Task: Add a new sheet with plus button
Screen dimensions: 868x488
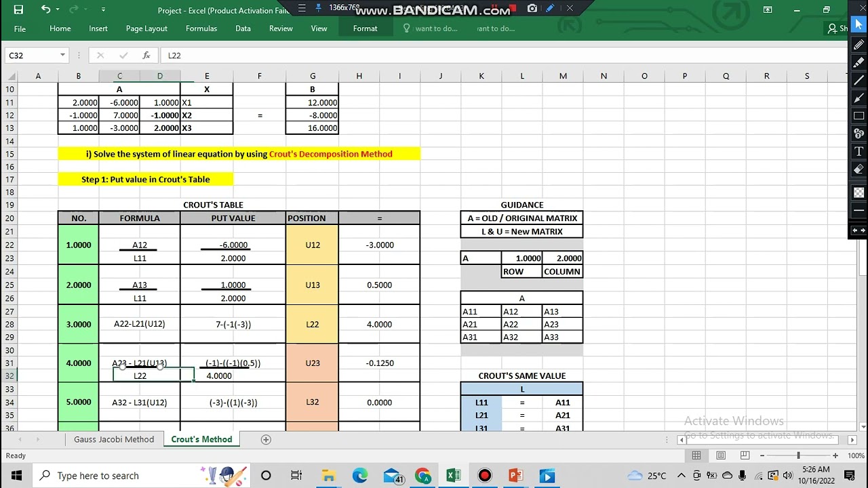Action: (x=266, y=439)
